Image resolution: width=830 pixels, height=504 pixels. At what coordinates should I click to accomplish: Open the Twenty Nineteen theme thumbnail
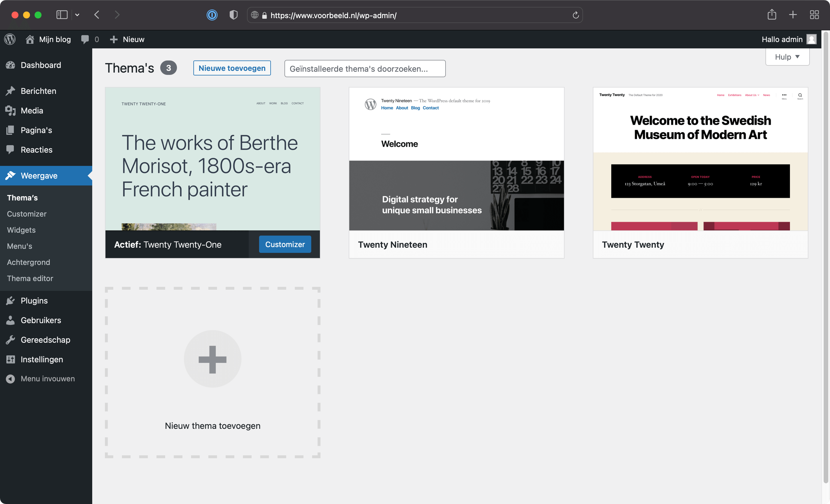(x=456, y=159)
